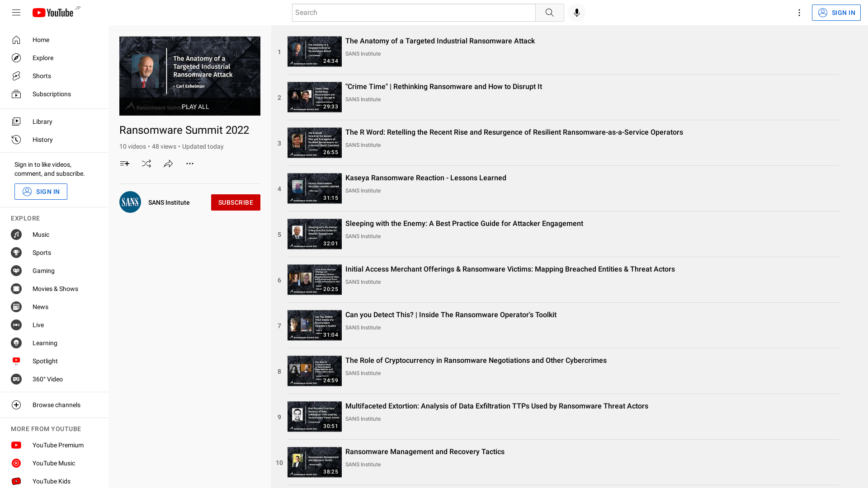This screenshot has width=868, height=488.
Task: Open the Explore compass icon
Action: 16,58
